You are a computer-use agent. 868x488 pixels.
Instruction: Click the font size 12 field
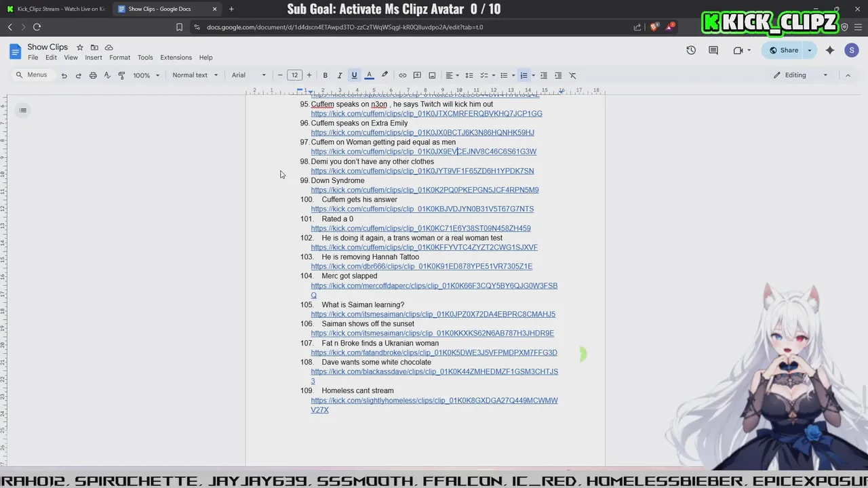tap(294, 75)
